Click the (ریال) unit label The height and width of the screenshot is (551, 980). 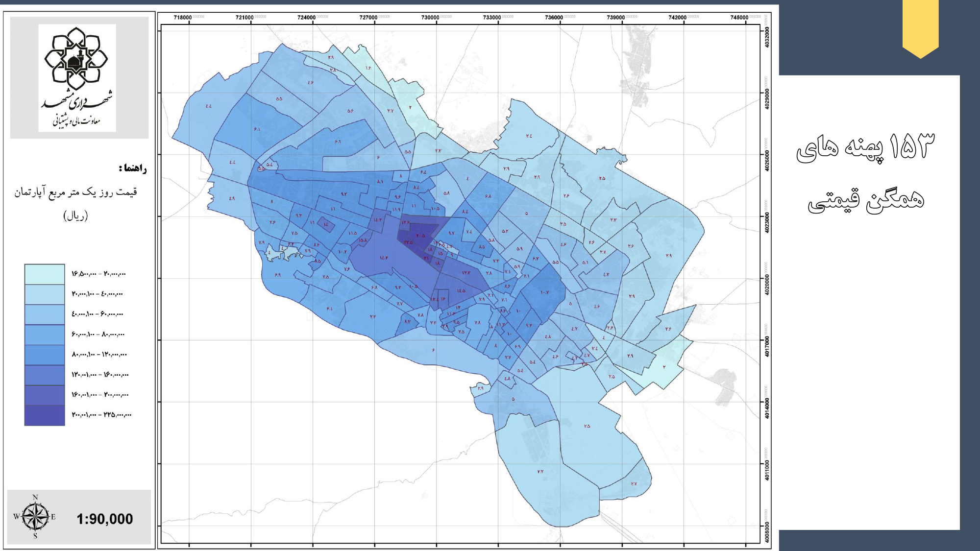coord(75,216)
